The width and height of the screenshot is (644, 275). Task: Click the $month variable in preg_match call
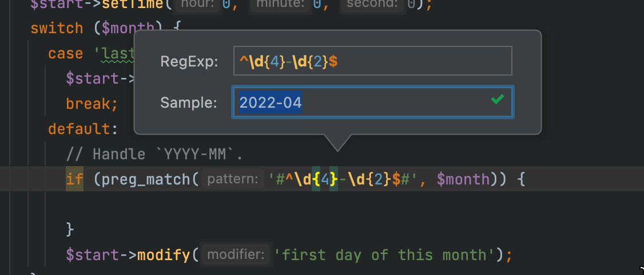point(463,179)
